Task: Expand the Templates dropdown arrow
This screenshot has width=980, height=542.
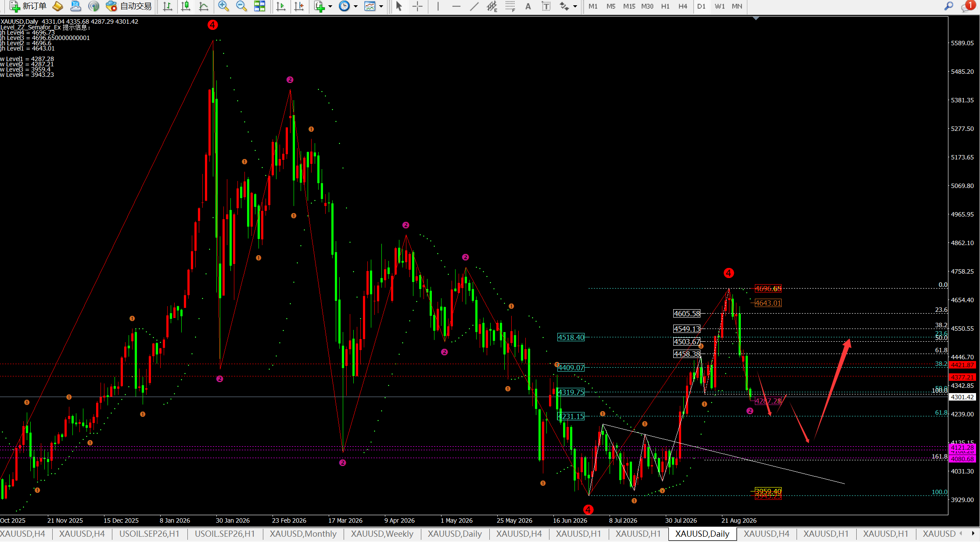Action: click(381, 6)
